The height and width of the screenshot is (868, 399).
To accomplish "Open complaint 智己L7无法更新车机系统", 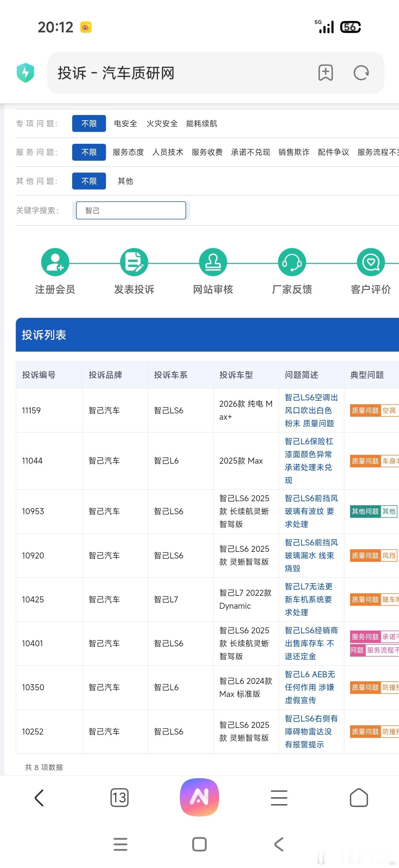I will (x=309, y=599).
